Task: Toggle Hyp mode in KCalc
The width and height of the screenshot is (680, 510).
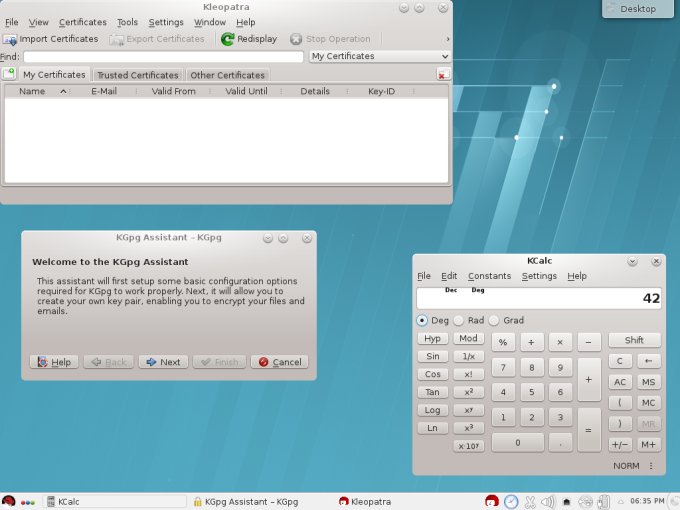Action: (432, 338)
